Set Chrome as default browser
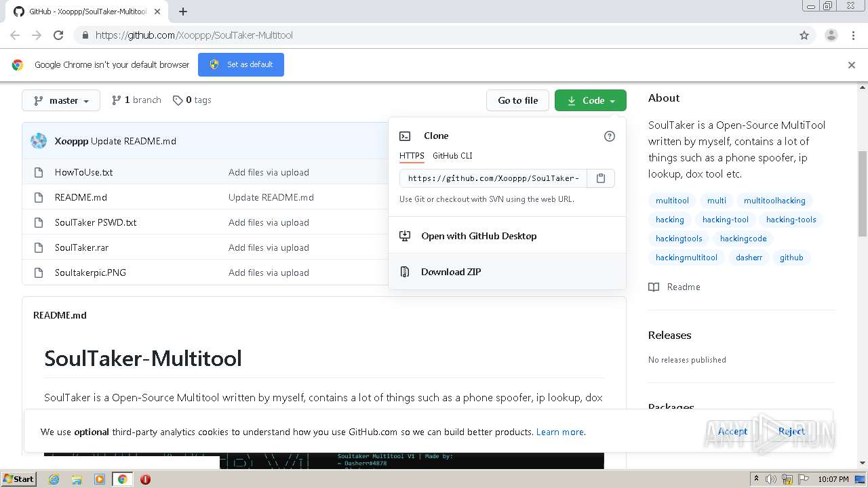This screenshot has width=868, height=488. tap(241, 64)
